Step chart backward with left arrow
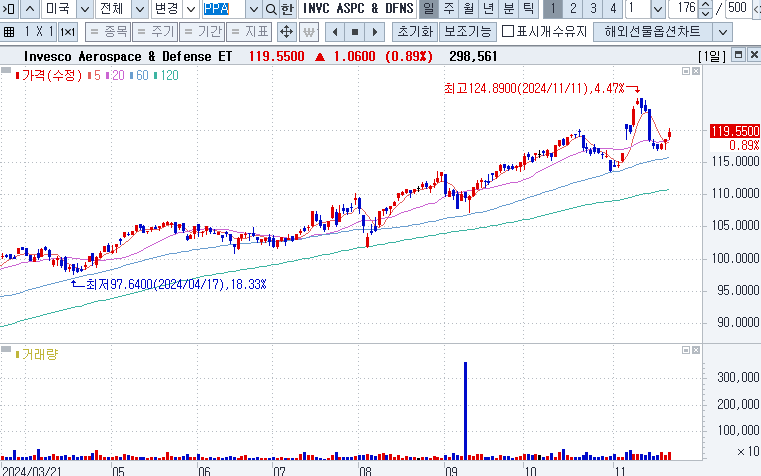This screenshot has height=476, width=761. 335,32
